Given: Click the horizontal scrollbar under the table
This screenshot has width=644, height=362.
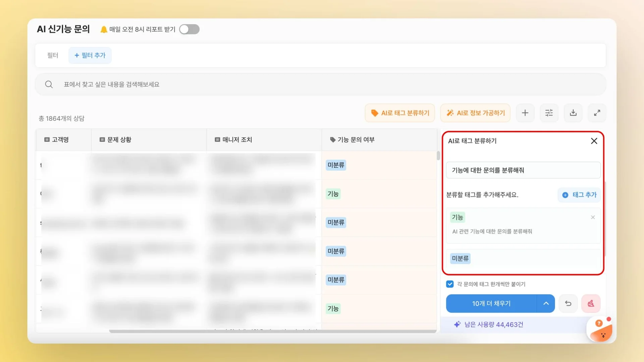Looking at the screenshot, I should tap(272, 331).
